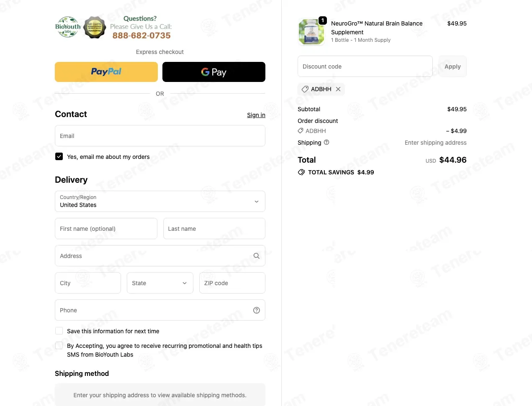Screen dimensions: 532x406
Task: Accept promotional SMS from BioYouth Labs checkbox
Action: click(59, 345)
